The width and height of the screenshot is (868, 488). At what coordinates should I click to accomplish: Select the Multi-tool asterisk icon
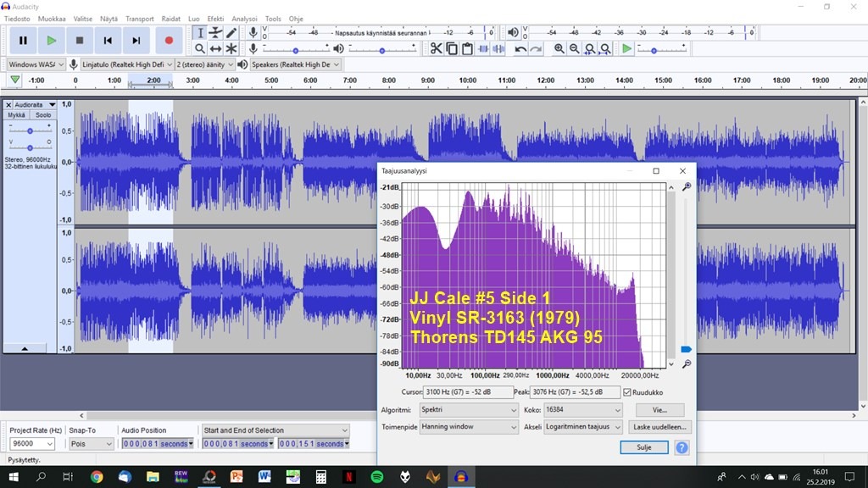coord(231,48)
